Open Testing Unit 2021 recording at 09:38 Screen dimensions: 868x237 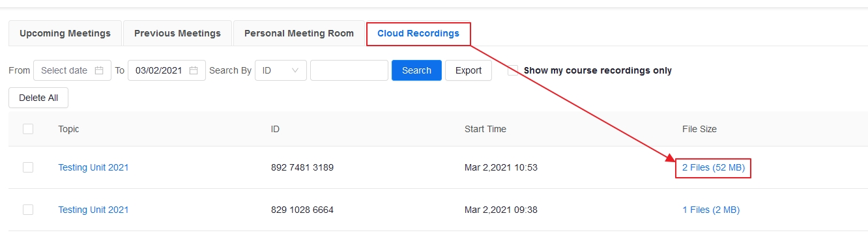(x=93, y=210)
